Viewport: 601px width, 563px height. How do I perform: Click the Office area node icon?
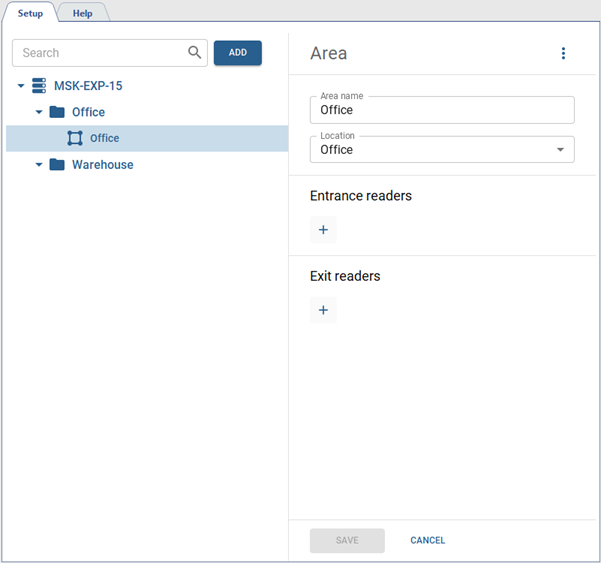(x=75, y=138)
